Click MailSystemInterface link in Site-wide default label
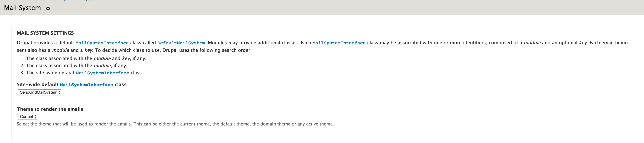 pyautogui.click(x=86, y=85)
